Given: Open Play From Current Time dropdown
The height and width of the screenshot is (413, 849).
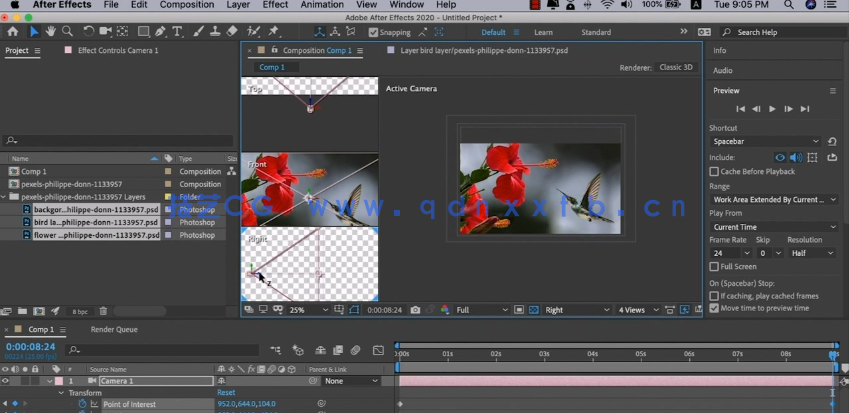Looking at the screenshot, I should 774,227.
